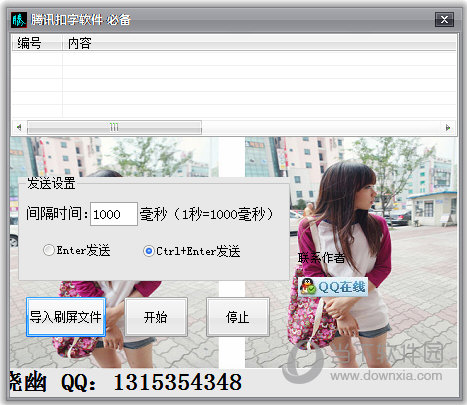This screenshot has width=467, height=405.
Task: Click the app icon in the title bar
Action: pyautogui.click(x=19, y=20)
